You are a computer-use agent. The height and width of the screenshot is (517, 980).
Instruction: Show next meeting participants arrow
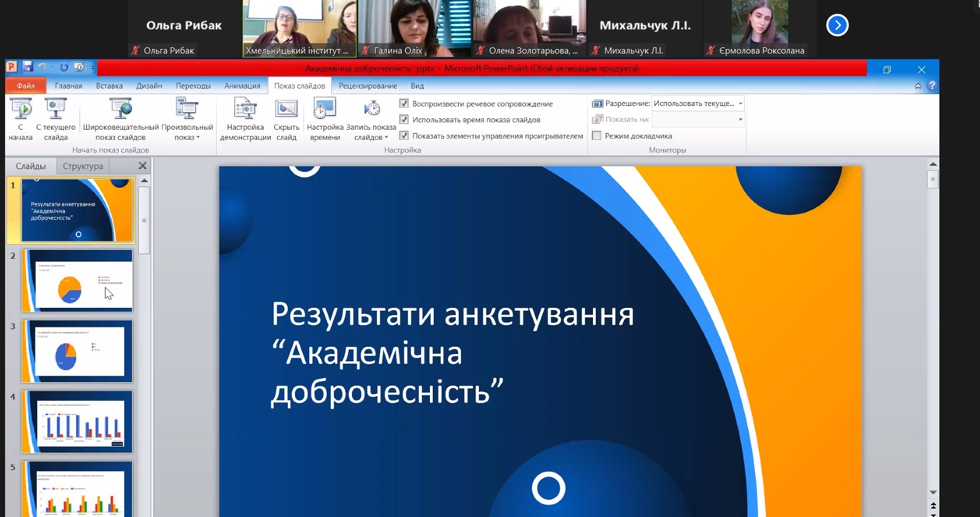[837, 25]
